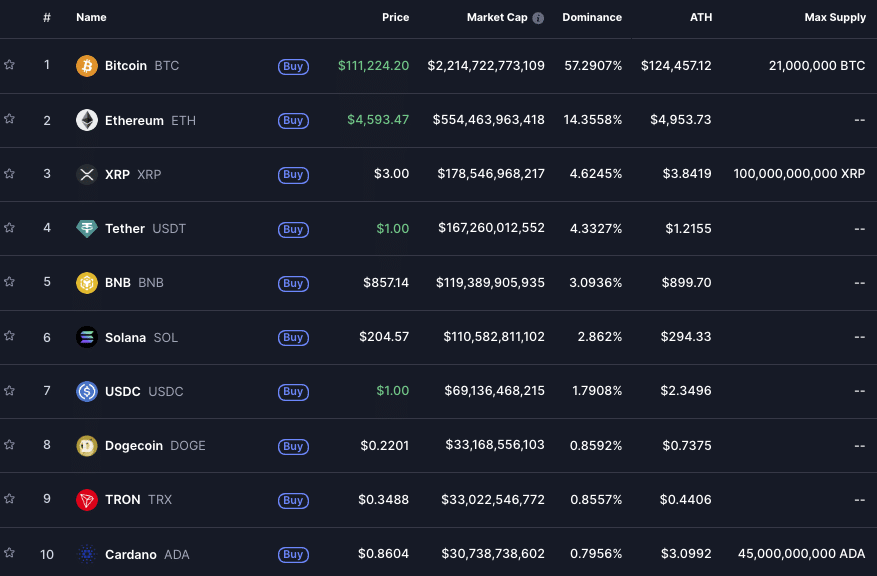Open the Solana name link
This screenshot has height=576, width=877.
pos(125,337)
